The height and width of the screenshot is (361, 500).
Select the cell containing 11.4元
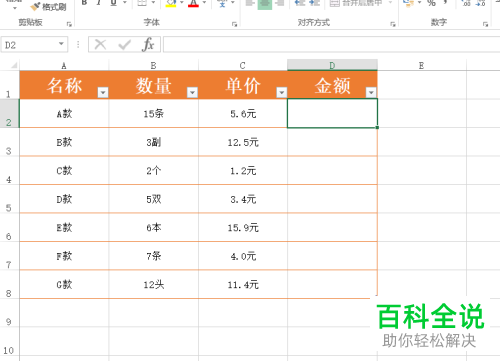click(x=243, y=285)
